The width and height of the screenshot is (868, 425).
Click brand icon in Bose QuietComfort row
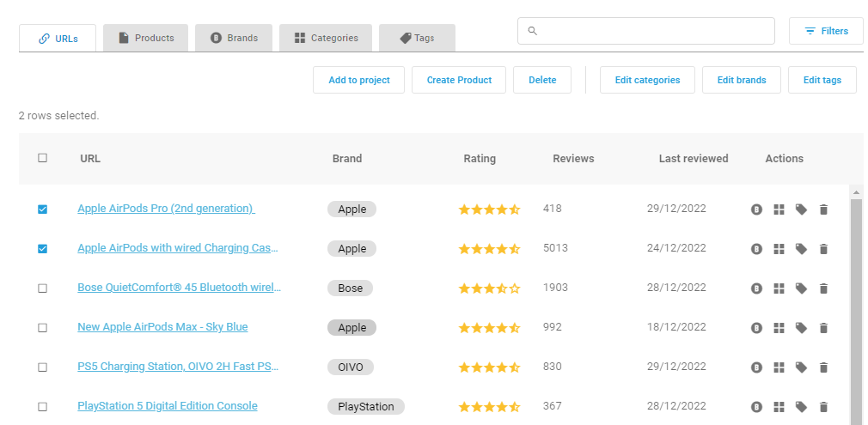(x=757, y=288)
